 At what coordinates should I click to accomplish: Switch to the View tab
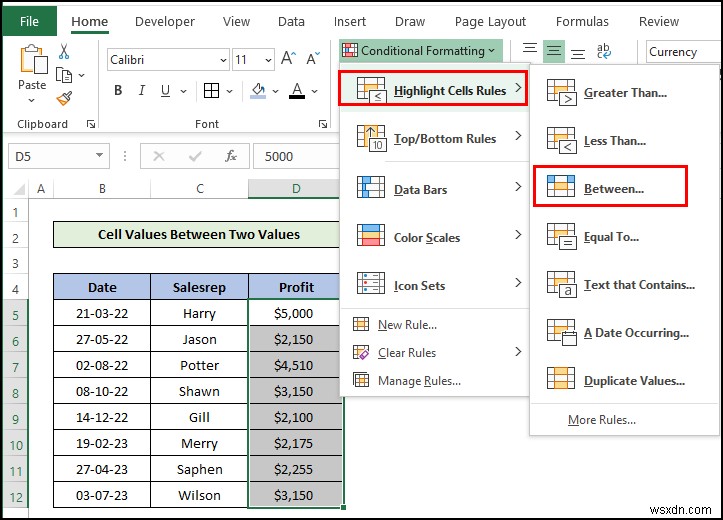[x=236, y=22]
